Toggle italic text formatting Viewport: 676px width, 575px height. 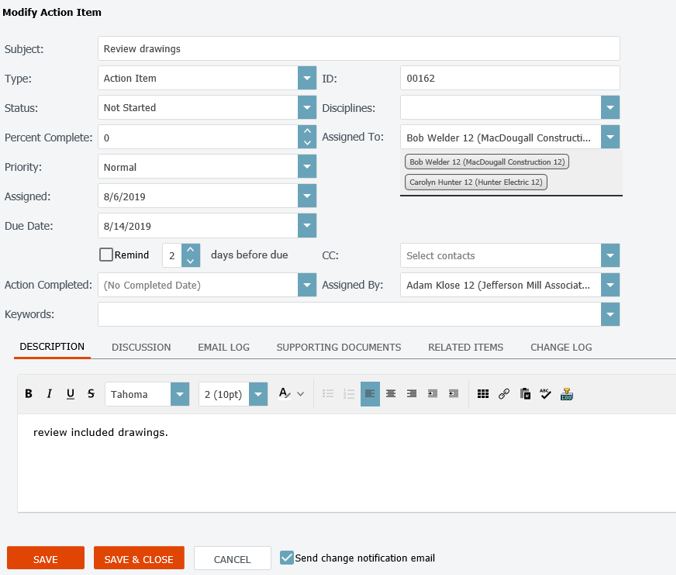coord(50,394)
